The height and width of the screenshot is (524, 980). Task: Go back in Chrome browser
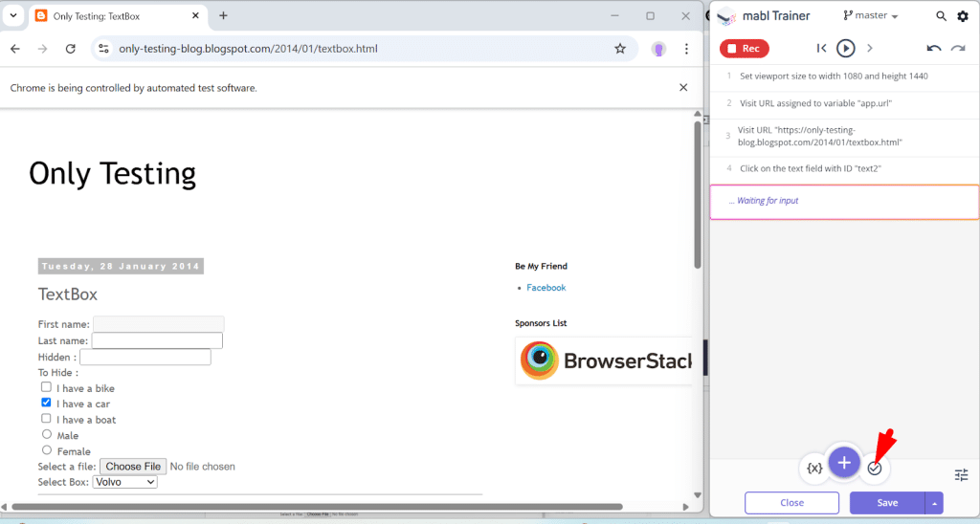click(15, 49)
